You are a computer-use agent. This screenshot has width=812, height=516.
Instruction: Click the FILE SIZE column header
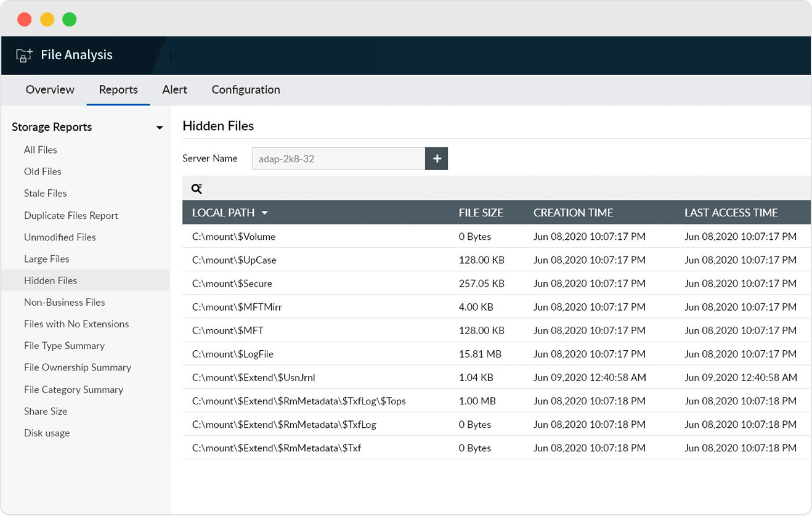coord(481,213)
